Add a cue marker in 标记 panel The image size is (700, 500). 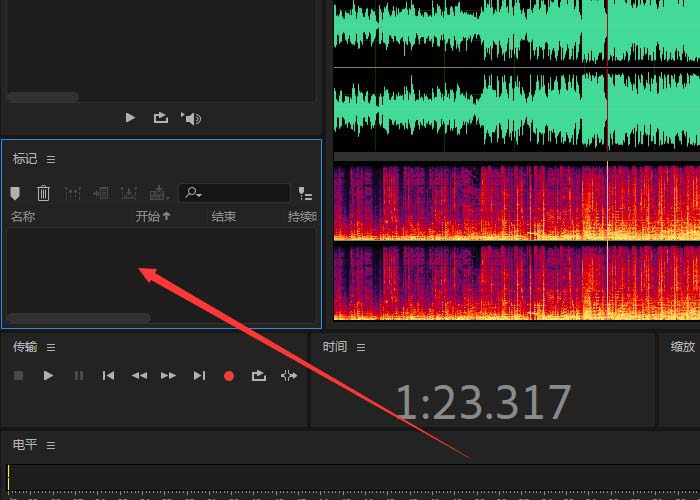tap(15, 193)
